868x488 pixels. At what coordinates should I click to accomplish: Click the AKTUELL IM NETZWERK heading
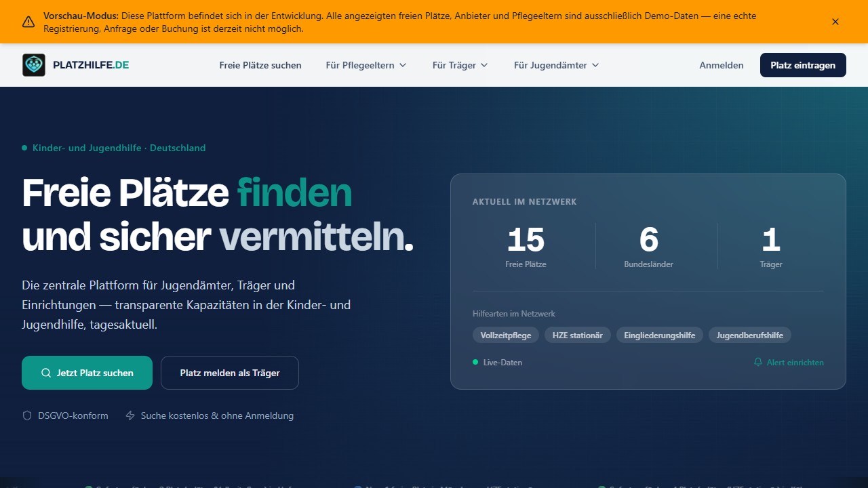point(525,201)
